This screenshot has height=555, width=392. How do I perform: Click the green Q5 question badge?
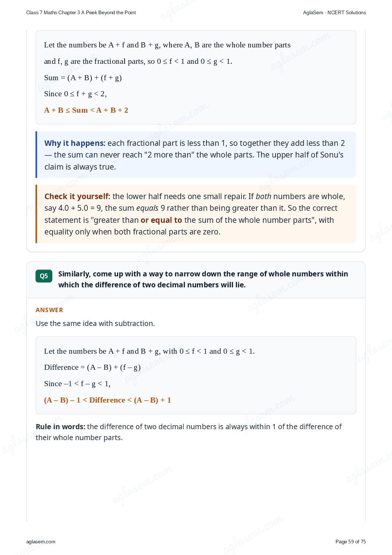coord(44,276)
